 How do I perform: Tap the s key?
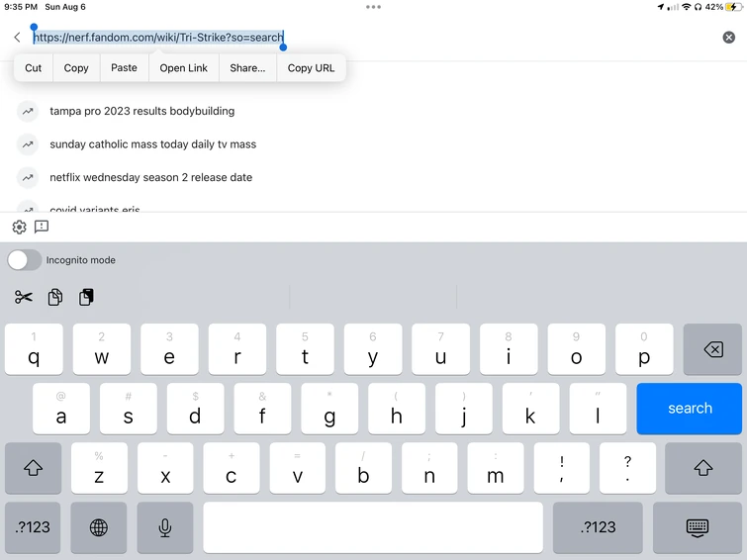click(129, 409)
